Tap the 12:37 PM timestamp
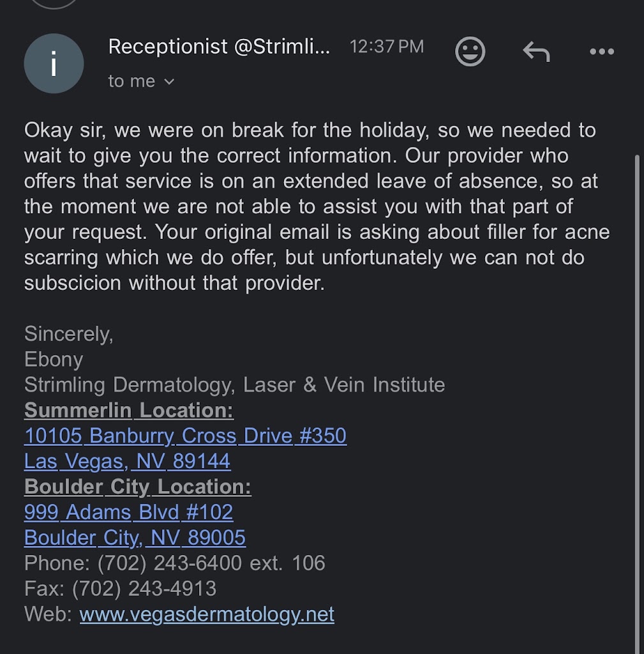 386,46
